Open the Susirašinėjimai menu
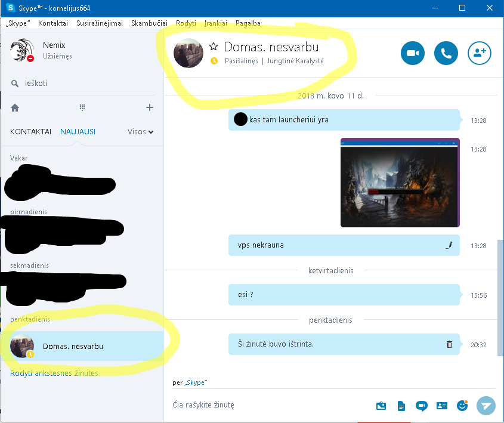Image resolution: width=504 pixels, height=423 pixels. [x=100, y=23]
